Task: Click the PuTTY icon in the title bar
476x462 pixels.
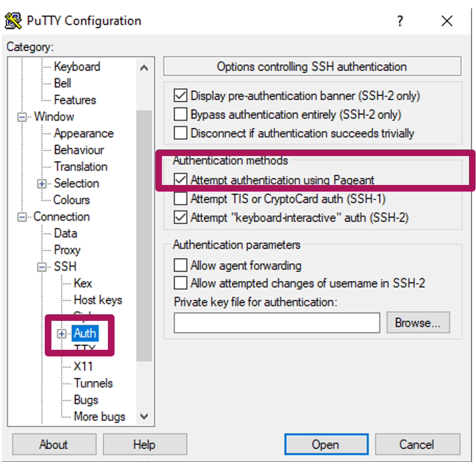Action: (x=13, y=21)
